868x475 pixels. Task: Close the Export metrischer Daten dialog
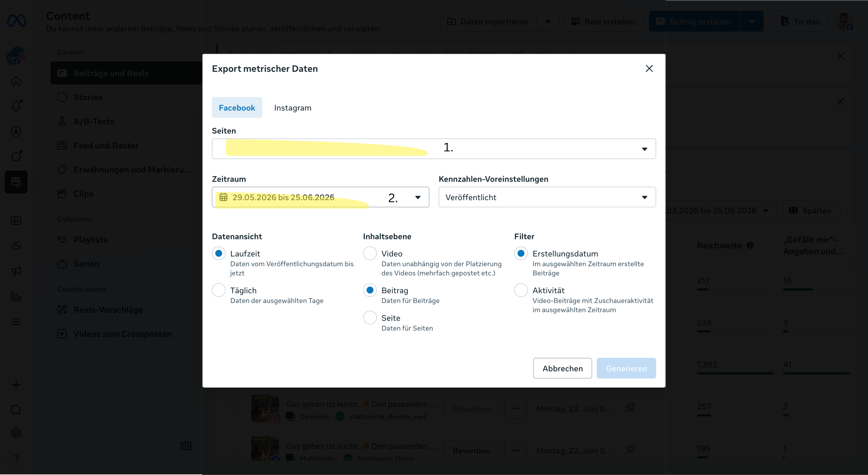649,68
